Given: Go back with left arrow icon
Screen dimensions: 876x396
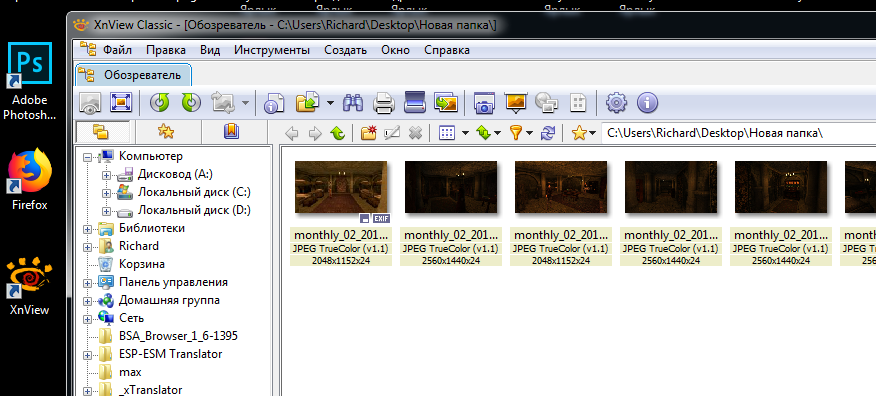Looking at the screenshot, I should [x=292, y=133].
